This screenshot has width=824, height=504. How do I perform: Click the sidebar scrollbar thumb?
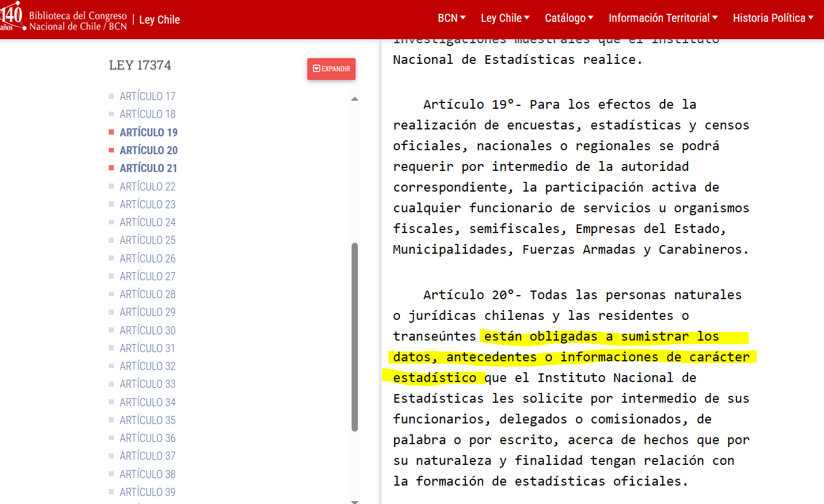(354, 337)
